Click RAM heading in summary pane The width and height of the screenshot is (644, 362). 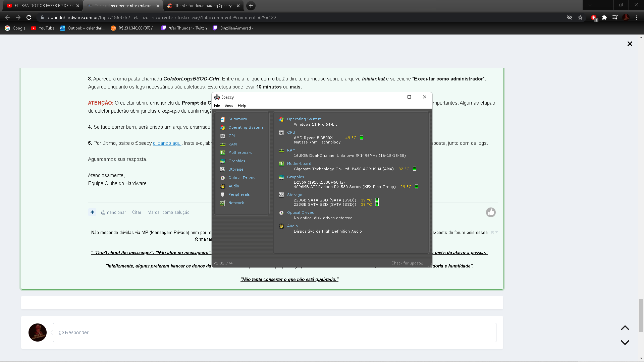pyautogui.click(x=291, y=150)
